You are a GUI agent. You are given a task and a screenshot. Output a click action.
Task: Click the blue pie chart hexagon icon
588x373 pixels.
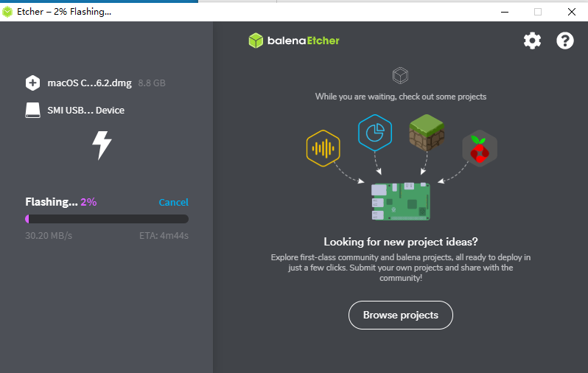[x=375, y=133]
